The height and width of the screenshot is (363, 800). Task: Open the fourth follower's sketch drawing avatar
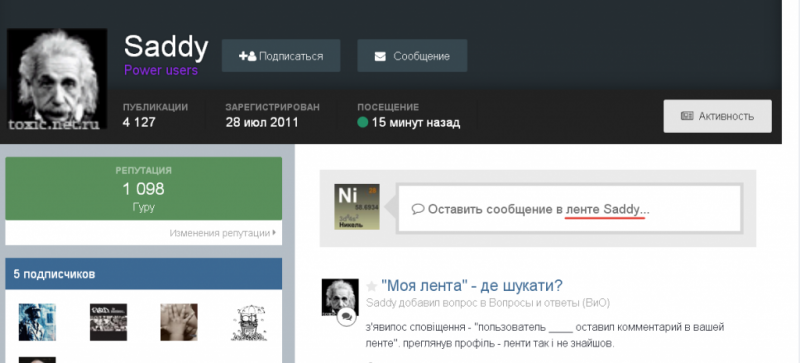[249, 323]
